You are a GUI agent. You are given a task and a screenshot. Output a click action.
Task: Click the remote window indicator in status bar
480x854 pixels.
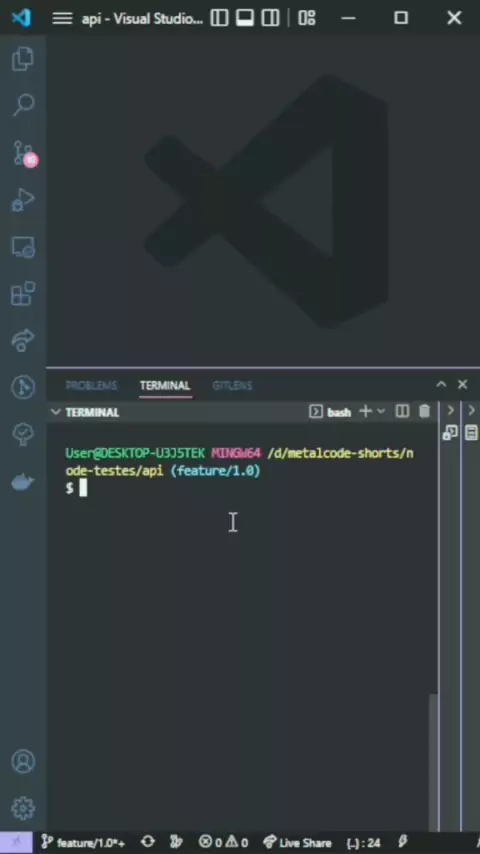pyautogui.click(x=16, y=843)
